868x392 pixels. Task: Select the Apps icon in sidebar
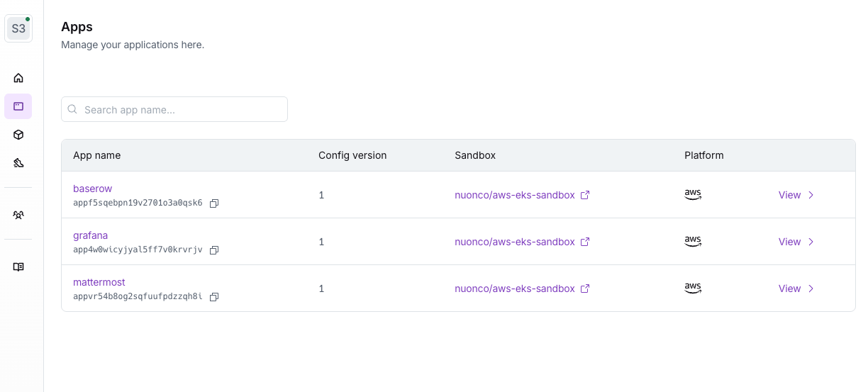18,106
